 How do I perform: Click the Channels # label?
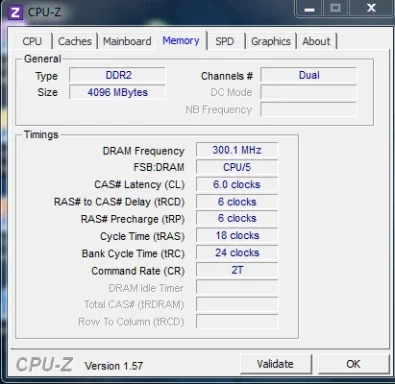227,76
